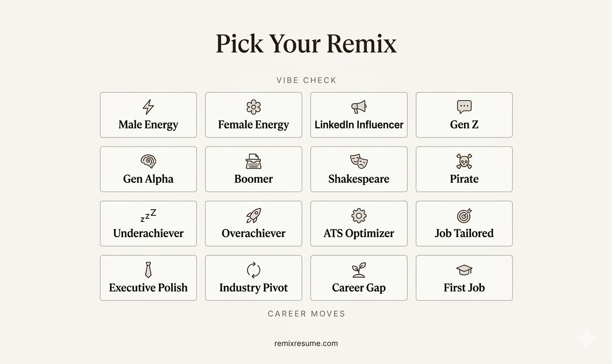
Task: Click the graduation cap icon on First Job
Action: point(464,269)
